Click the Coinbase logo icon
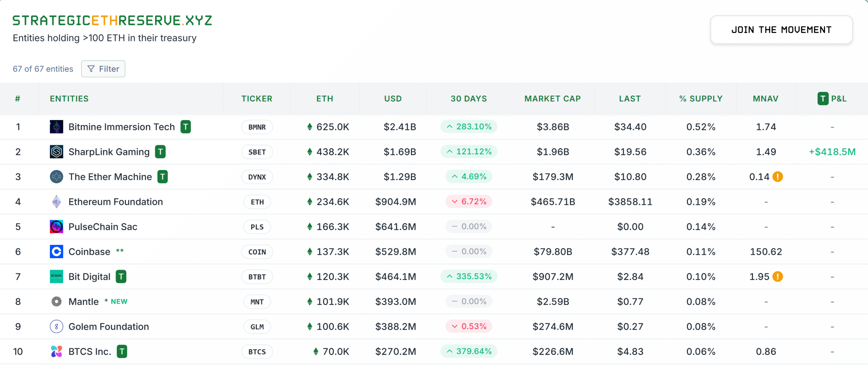This screenshot has height=366, width=868. coord(56,251)
